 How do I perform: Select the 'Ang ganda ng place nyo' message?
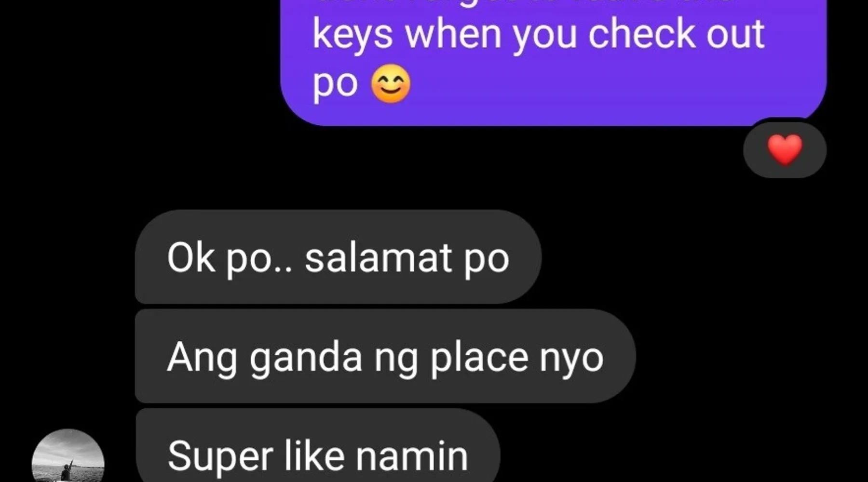tap(385, 356)
